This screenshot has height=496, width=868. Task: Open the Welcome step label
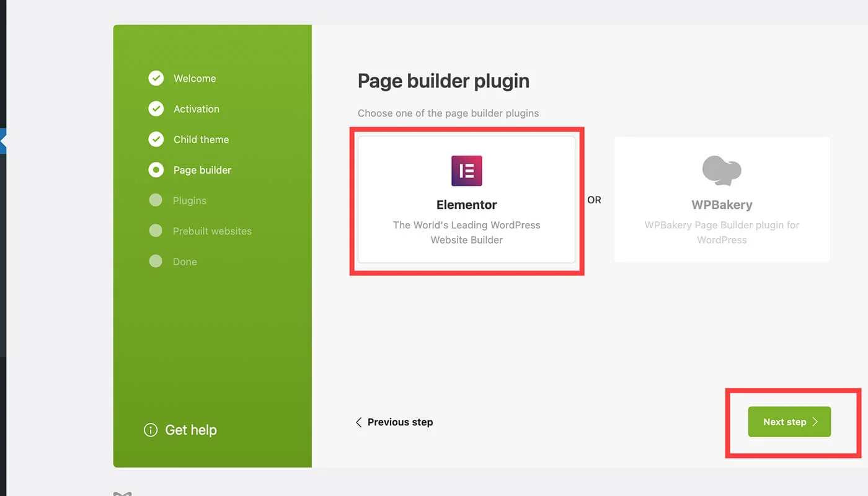(195, 79)
